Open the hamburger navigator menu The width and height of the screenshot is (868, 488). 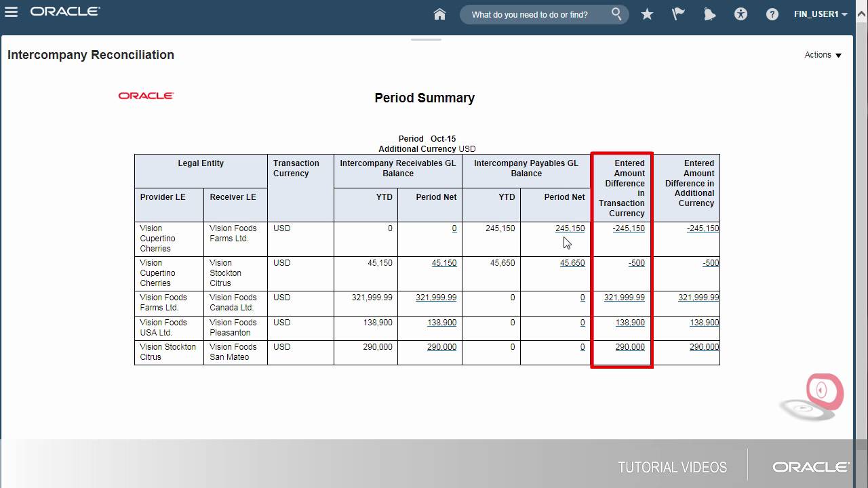[11, 12]
